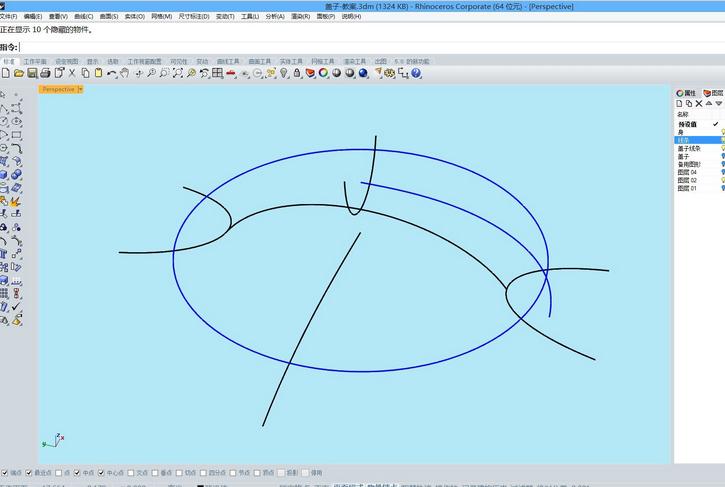Move layer up with the up triangle
The image size is (725, 487).
coord(709,103)
